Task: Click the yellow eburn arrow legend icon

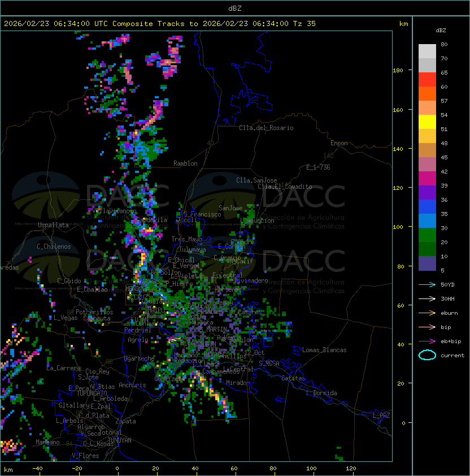Action: point(427,313)
